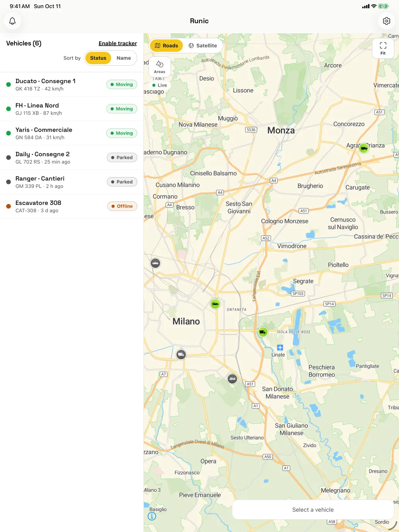
Task: Select gray van marker south of Milano
Action: click(x=181, y=355)
